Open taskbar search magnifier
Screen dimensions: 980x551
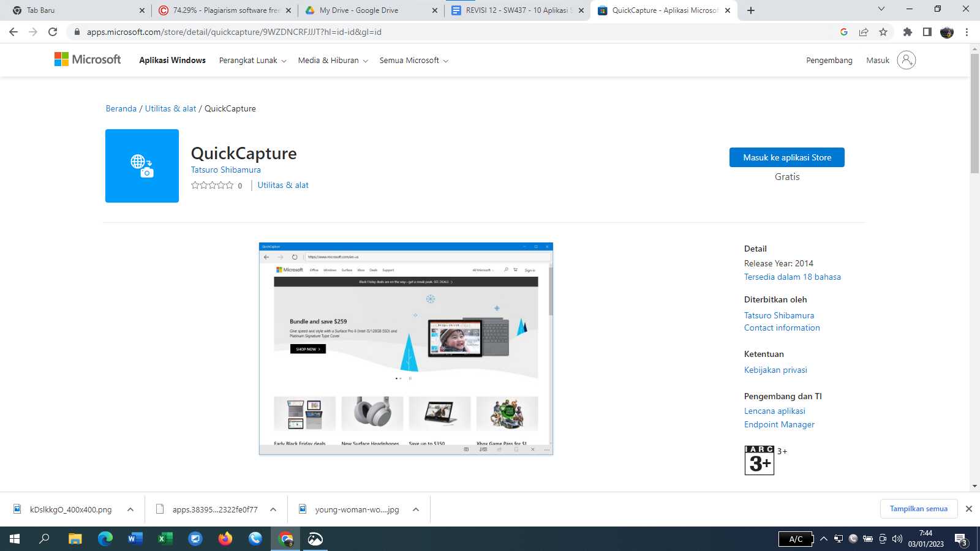point(44,539)
